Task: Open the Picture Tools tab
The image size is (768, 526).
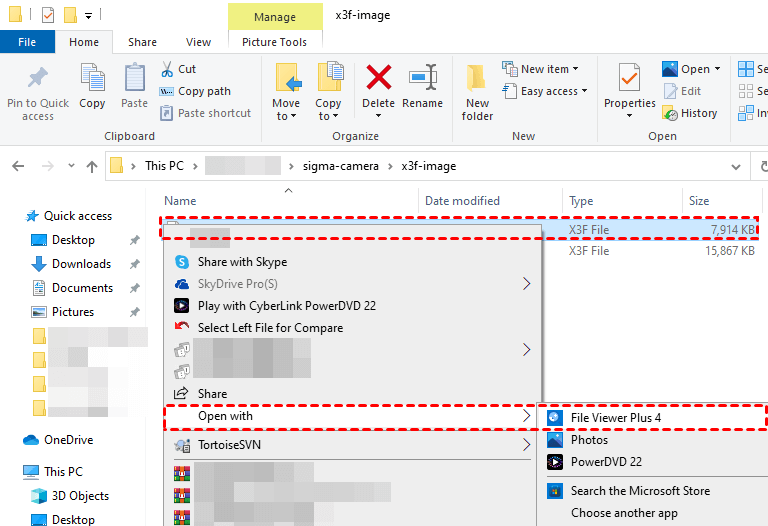Action: 275,42
